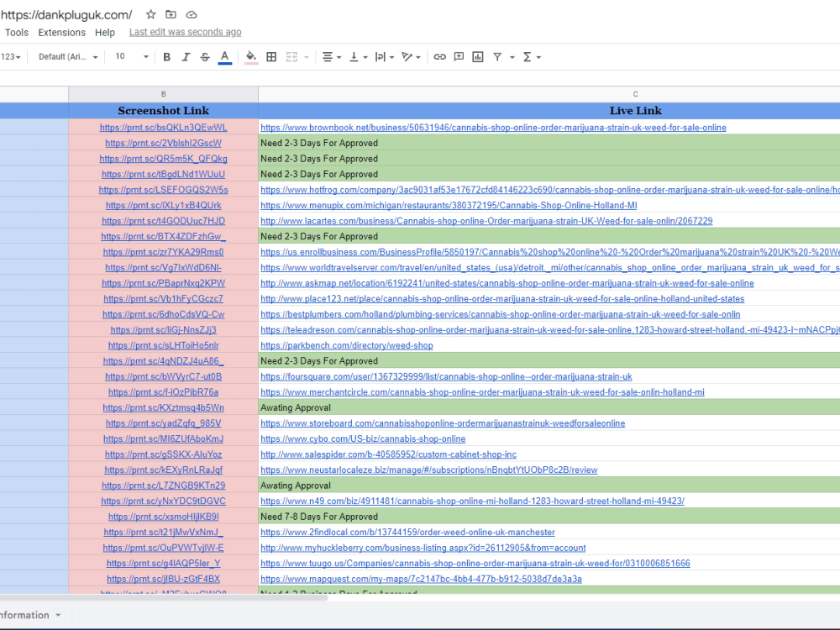The height and width of the screenshot is (630, 840).
Task: Open the merchantcircle.com live link
Action: (483, 392)
